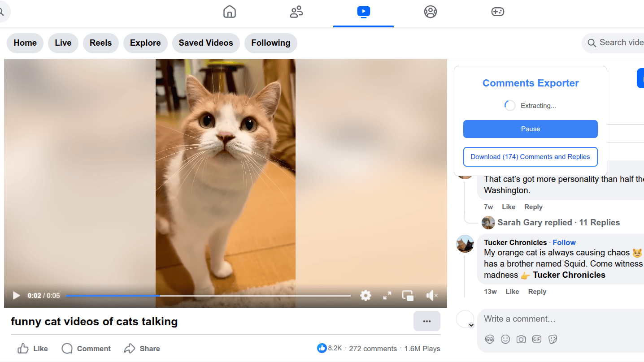Screen dimensions: 644x362
Task: Open the Gaming controller icon
Action: pos(497,12)
